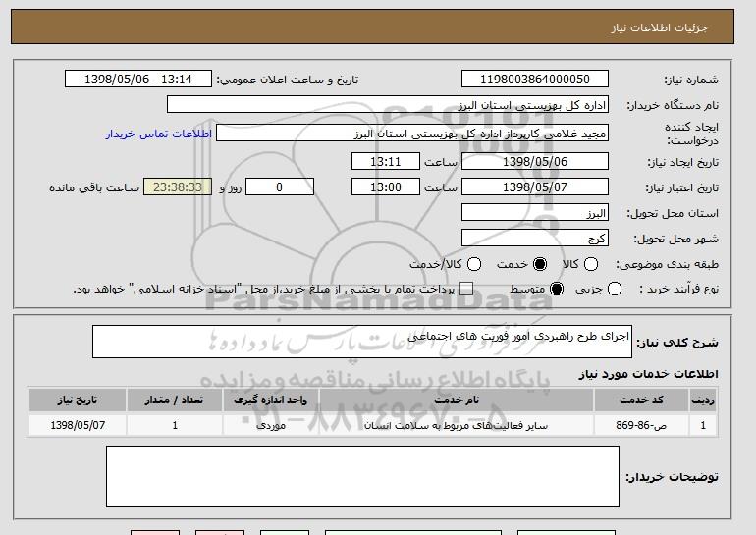Click the remaining time counter 23:38:33

pos(178,187)
